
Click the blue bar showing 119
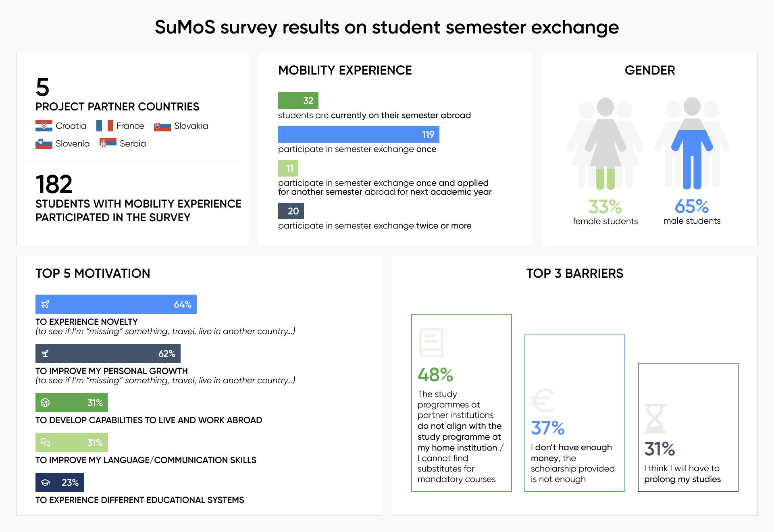tap(358, 135)
